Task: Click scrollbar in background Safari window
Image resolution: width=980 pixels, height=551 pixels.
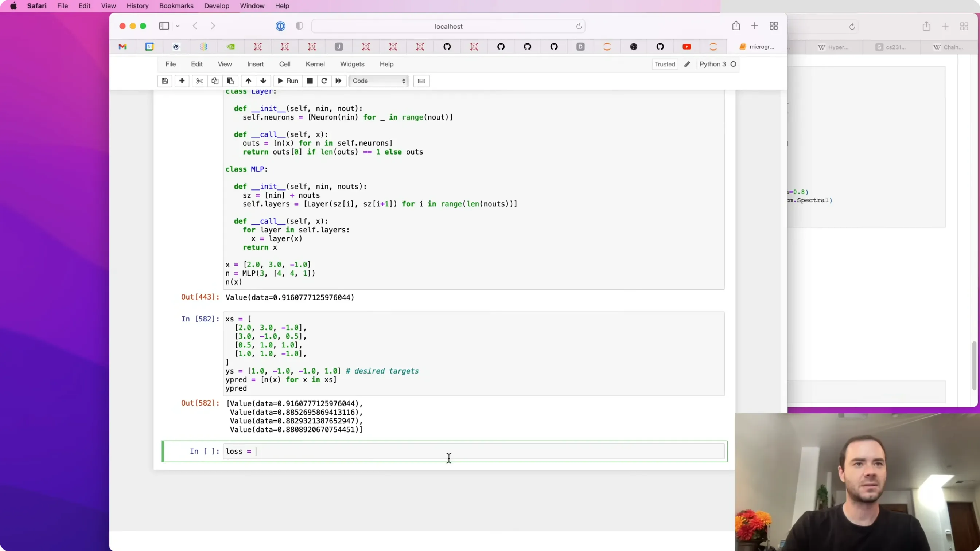Action: 974,366
